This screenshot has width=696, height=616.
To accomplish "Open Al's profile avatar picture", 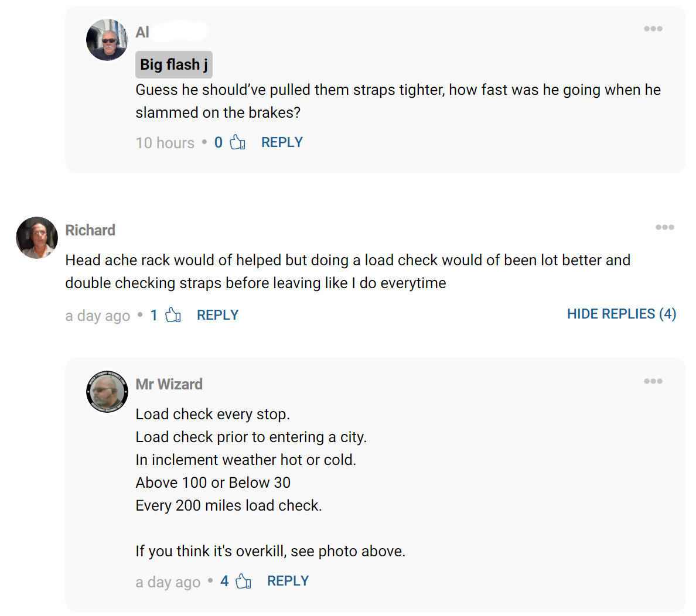I will coord(107,40).
